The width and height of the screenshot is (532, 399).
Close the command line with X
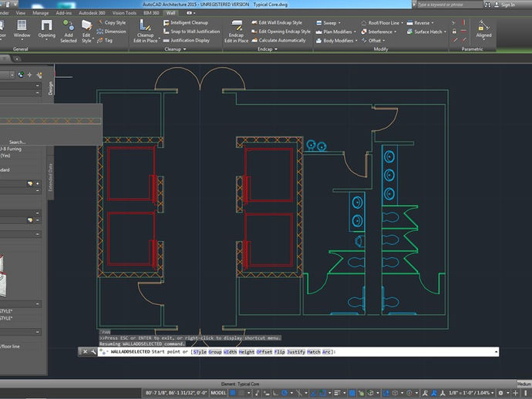coord(85,352)
